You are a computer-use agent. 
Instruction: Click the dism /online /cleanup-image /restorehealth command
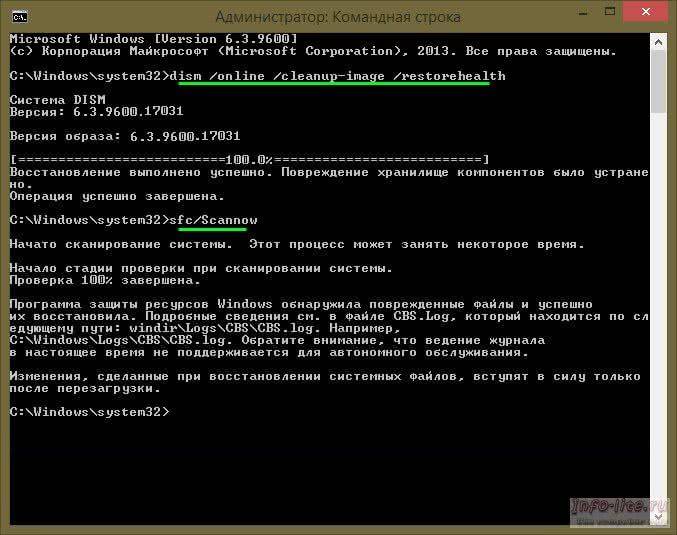click(338, 76)
